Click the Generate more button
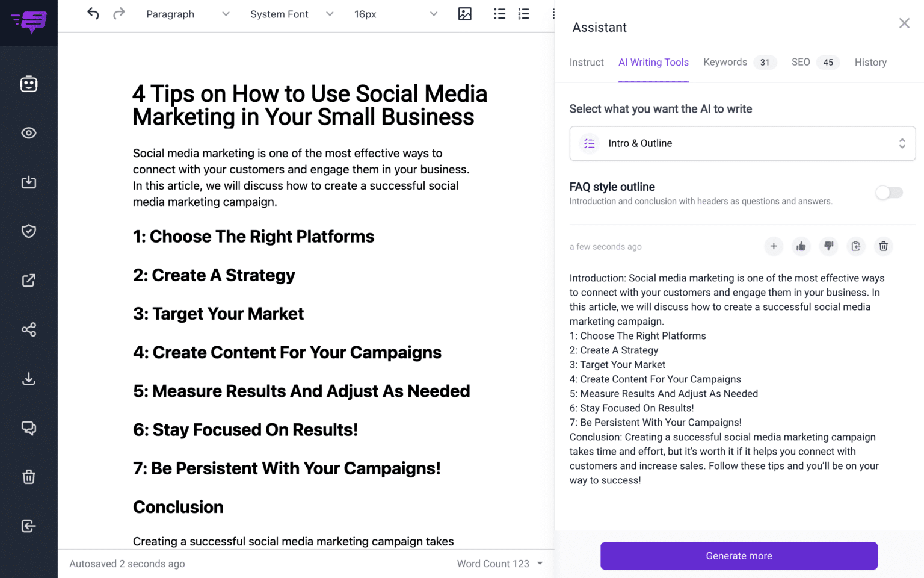Viewport: 924px width, 578px height. pos(738,556)
